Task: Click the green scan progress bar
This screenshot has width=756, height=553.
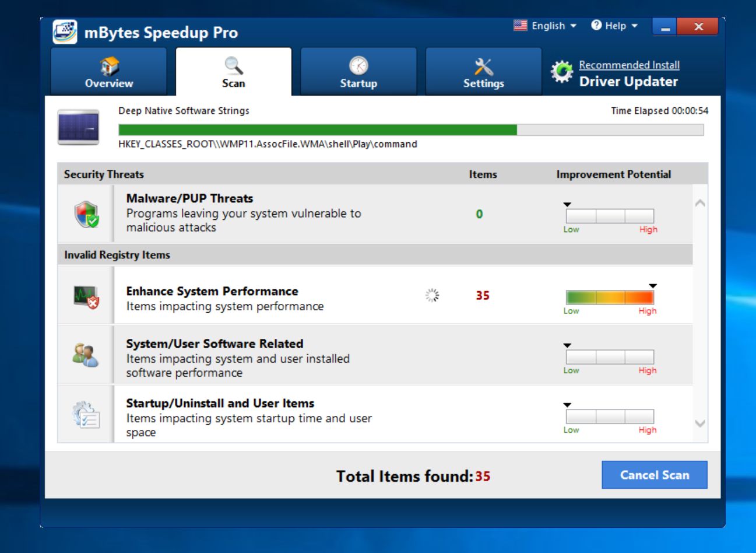Action: 411,129
